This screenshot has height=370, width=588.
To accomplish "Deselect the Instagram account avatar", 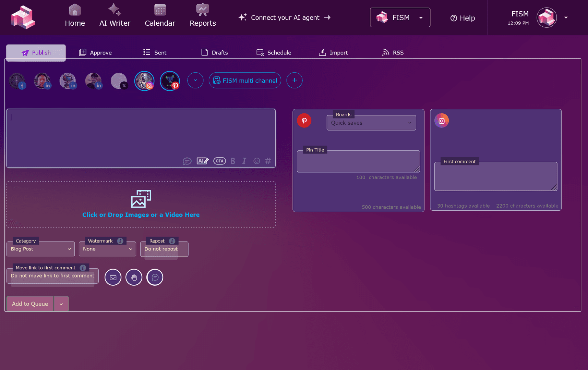I will tap(144, 81).
